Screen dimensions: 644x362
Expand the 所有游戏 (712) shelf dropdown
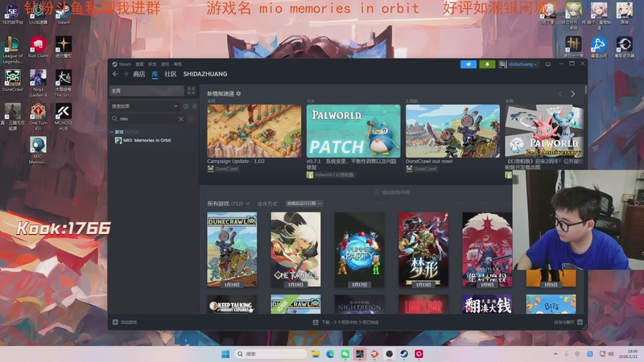(x=229, y=204)
